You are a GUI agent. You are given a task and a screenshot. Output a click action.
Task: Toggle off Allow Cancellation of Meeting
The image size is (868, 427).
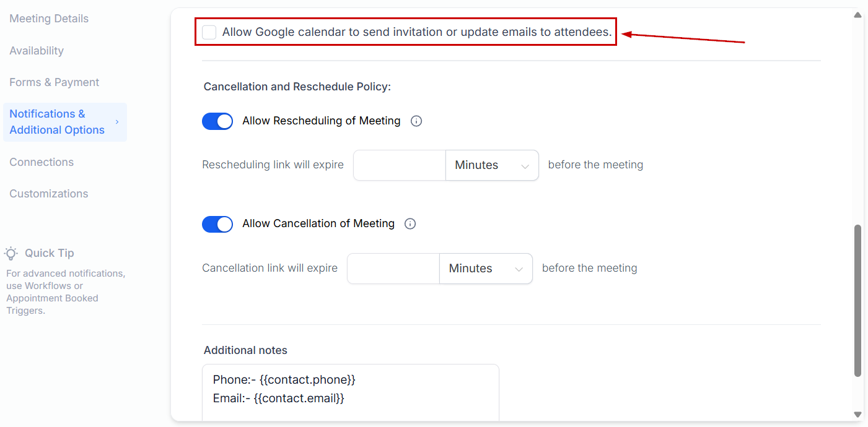217,224
